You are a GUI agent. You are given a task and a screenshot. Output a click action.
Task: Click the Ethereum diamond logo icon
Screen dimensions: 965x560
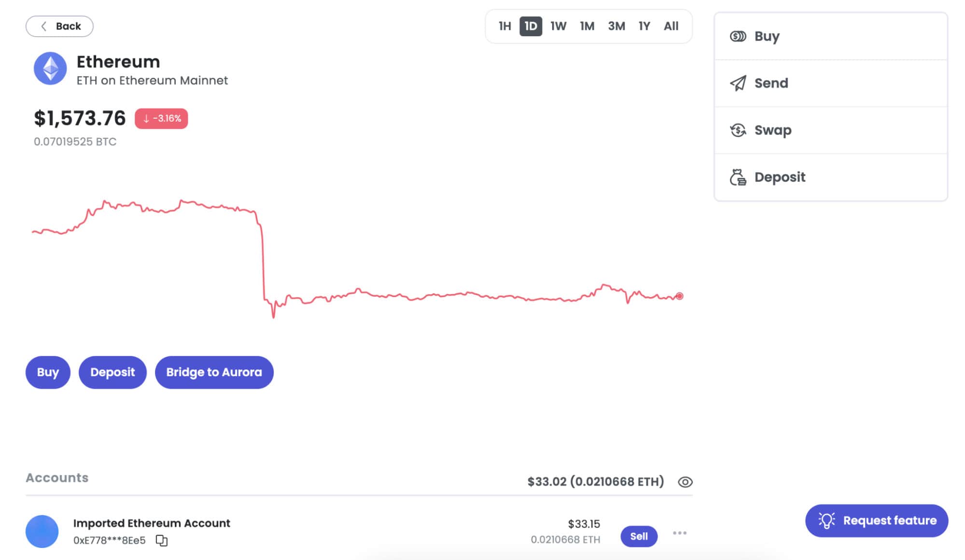click(50, 68)
